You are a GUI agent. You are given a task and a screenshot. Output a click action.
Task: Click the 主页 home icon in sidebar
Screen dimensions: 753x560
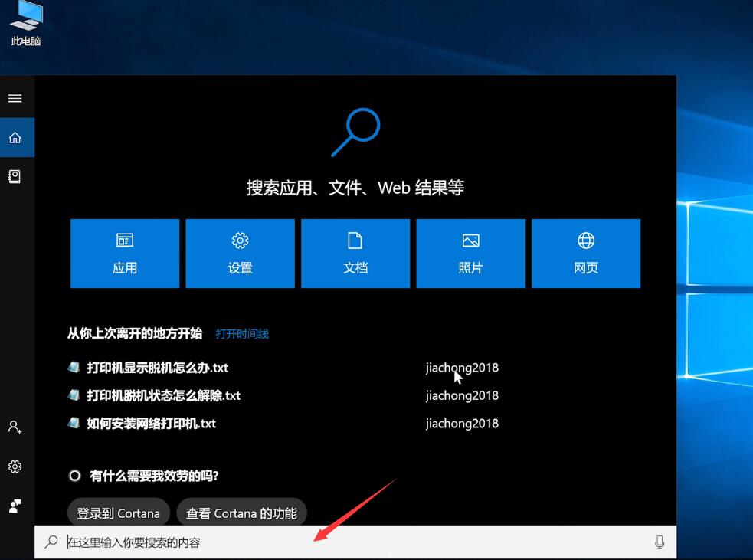click(x=16, y=137)
